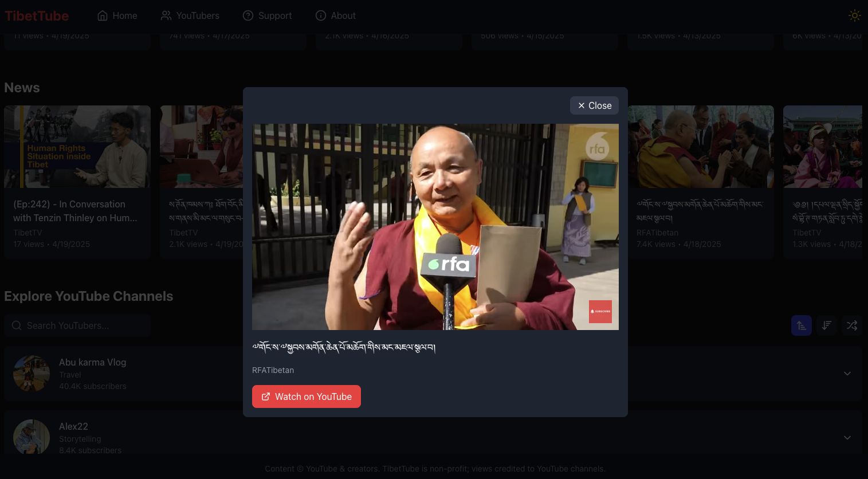Click the RFA video image in modal
868x479 pixels.
click(x=435, y=227)
